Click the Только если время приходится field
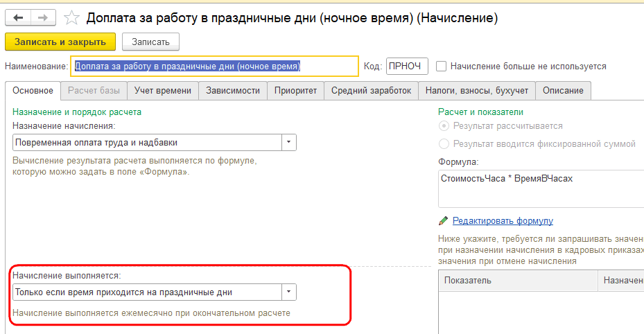This screenshot has width=644, height=334. click(147, 292)
